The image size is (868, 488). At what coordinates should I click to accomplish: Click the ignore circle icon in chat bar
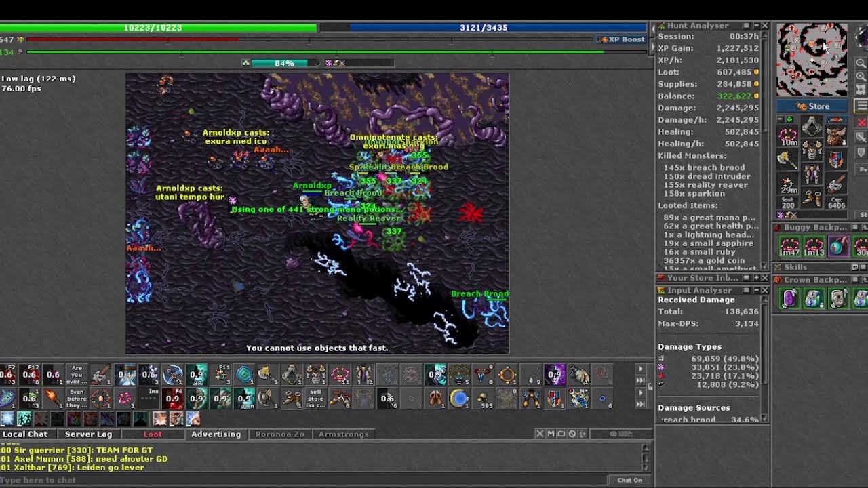[572, 434]
